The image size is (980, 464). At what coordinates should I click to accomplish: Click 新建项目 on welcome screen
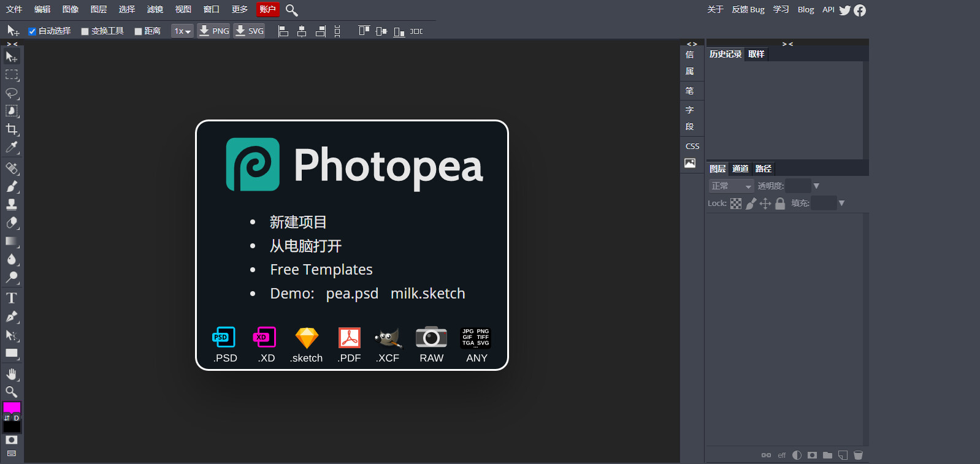pos(298,222)
